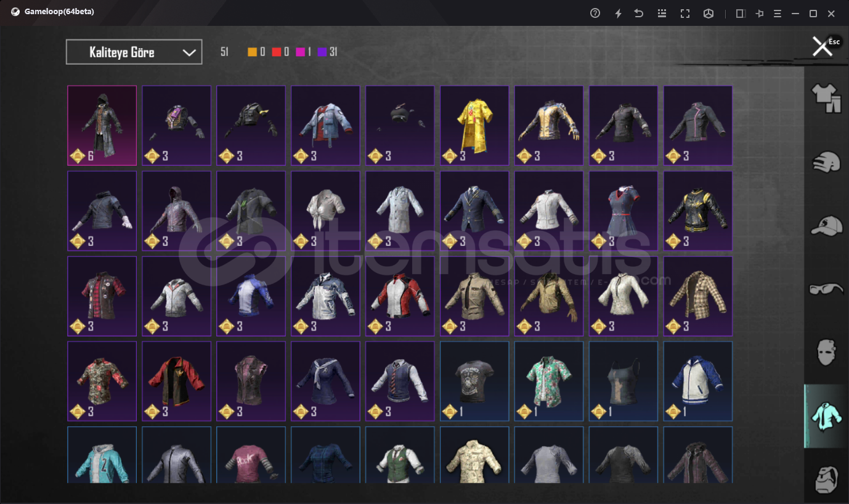Select the red and white racing jacket
The image size is (849, 504).
[x=400, y=296]
